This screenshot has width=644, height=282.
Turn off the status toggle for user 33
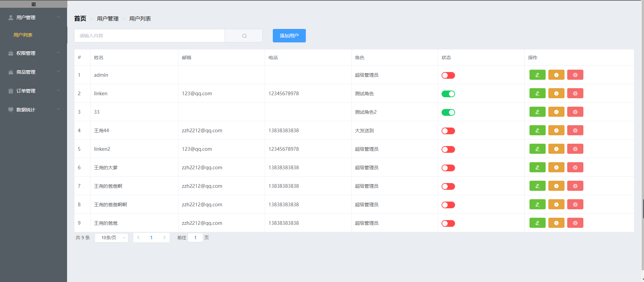click(448, 112)
